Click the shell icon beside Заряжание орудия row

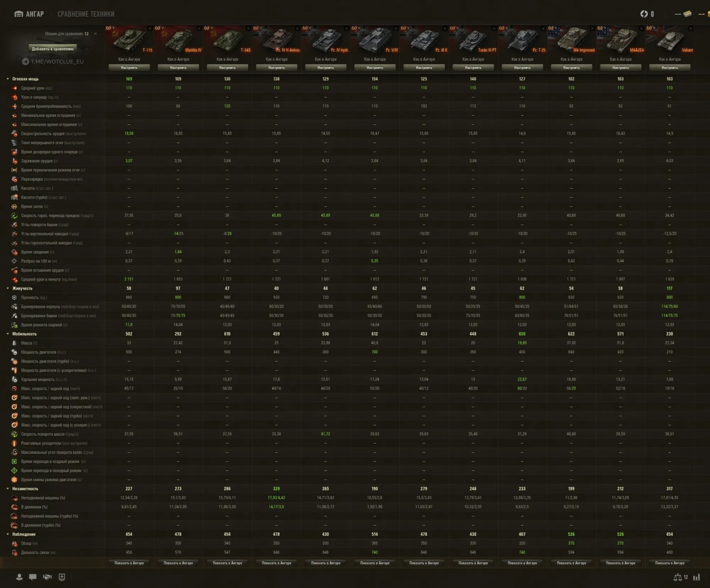pyautogui.click(x=14, y=161)
